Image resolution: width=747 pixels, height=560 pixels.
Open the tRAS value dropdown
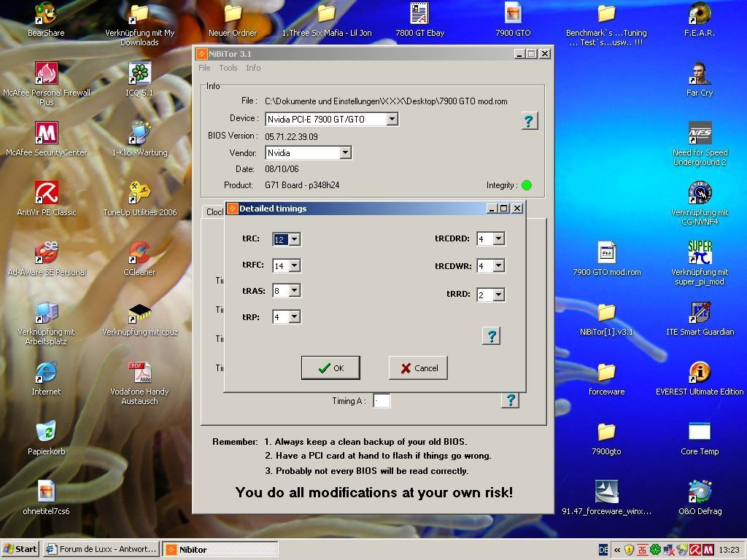click(x=295, y=290)
